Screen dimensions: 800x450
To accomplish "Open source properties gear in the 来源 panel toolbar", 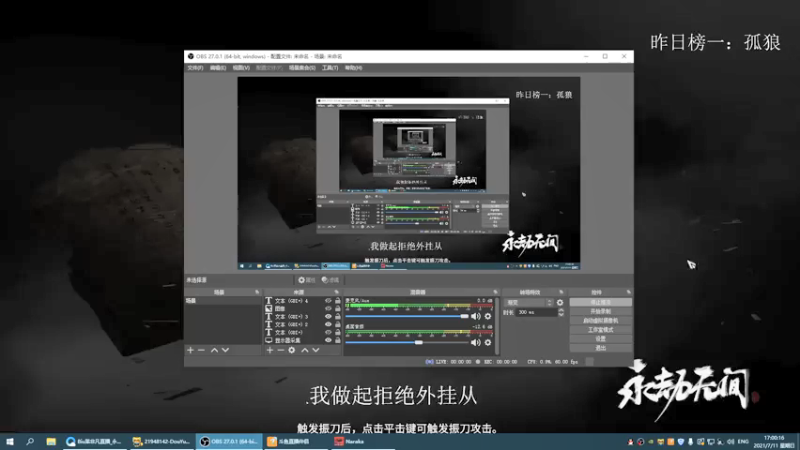I will (291, 350).
